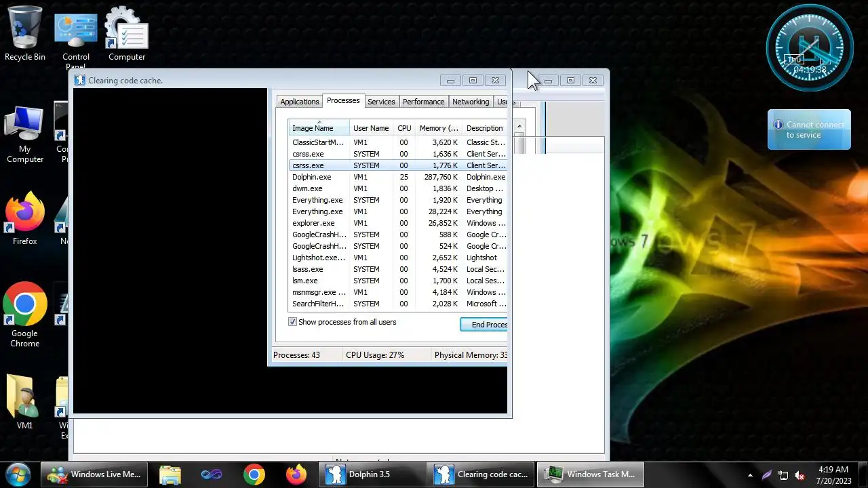Viewport: 868px width, 488px height.
Task: Select the SearchFilterH... process row
Action: point(398,304)
